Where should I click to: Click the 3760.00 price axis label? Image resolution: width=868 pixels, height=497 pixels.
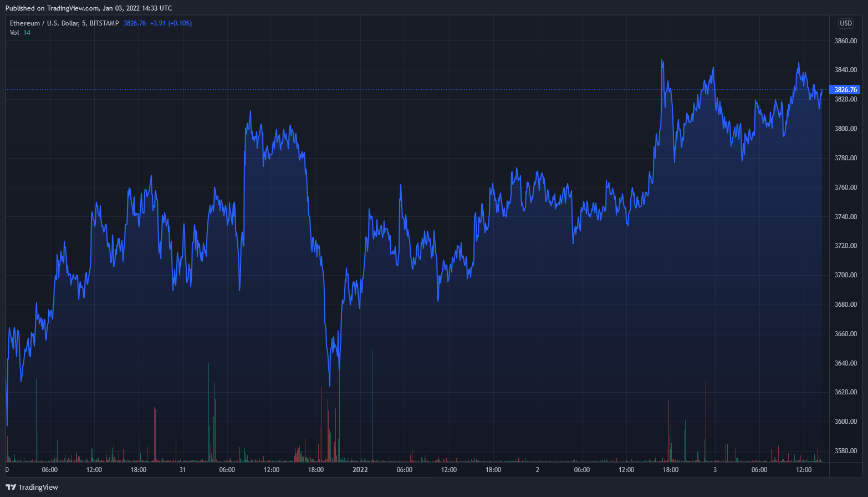[846, 187]
